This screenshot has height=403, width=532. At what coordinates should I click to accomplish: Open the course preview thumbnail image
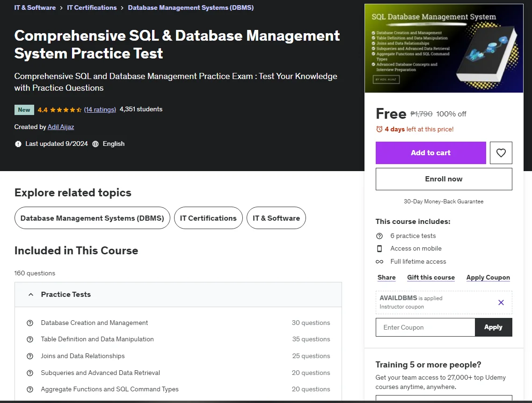point(444,48)
